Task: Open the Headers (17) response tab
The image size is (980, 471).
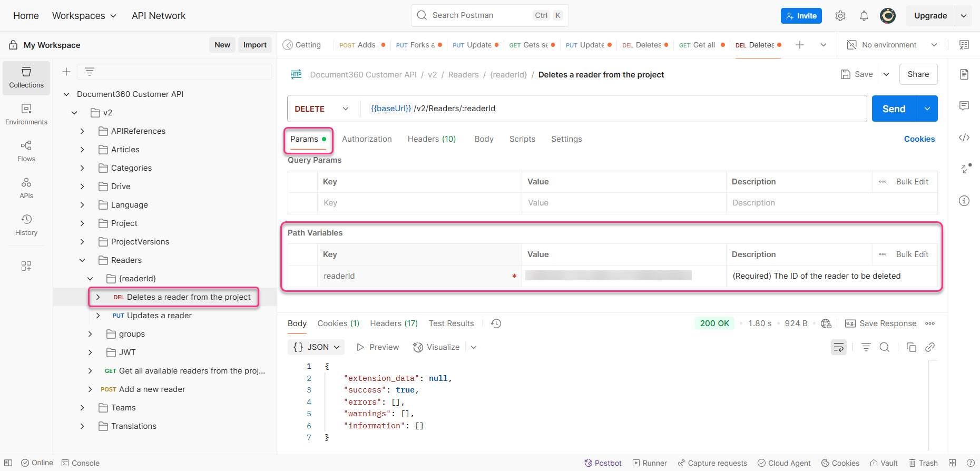Action: click(x=394, y=323)
